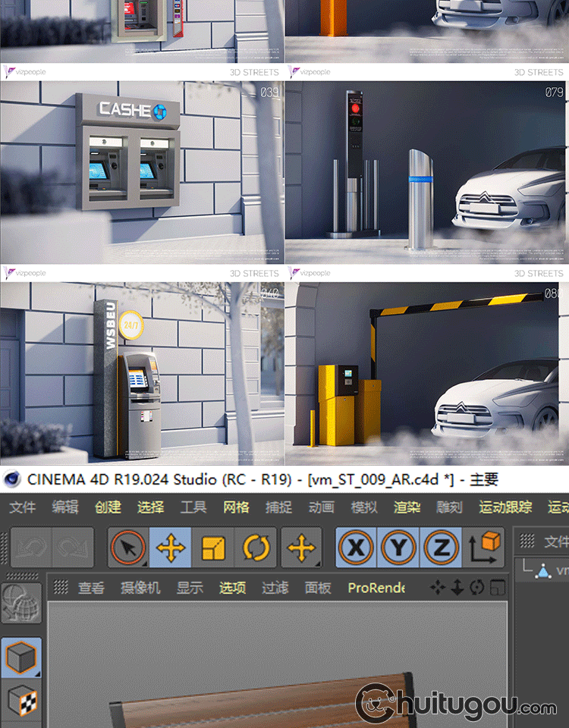The height and width of the screenshot is (728, 569).
Task: Open the ProRender viewport menu
Action: point(376,588)
